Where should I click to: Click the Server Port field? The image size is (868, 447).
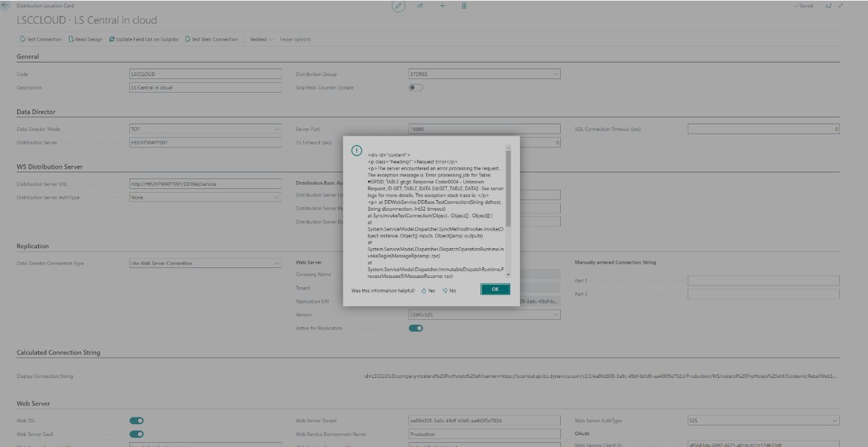coord(484,129)
